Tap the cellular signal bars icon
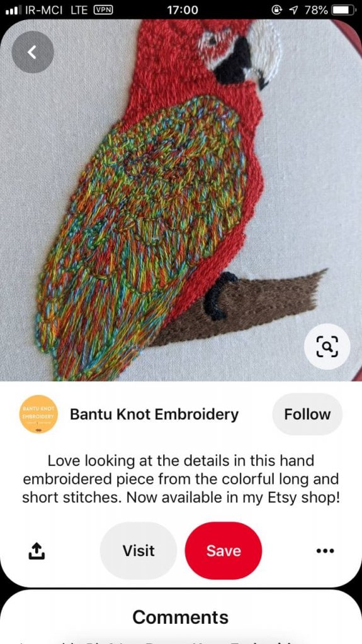Viewport: 362px width, 644px height. coord(13,10)
